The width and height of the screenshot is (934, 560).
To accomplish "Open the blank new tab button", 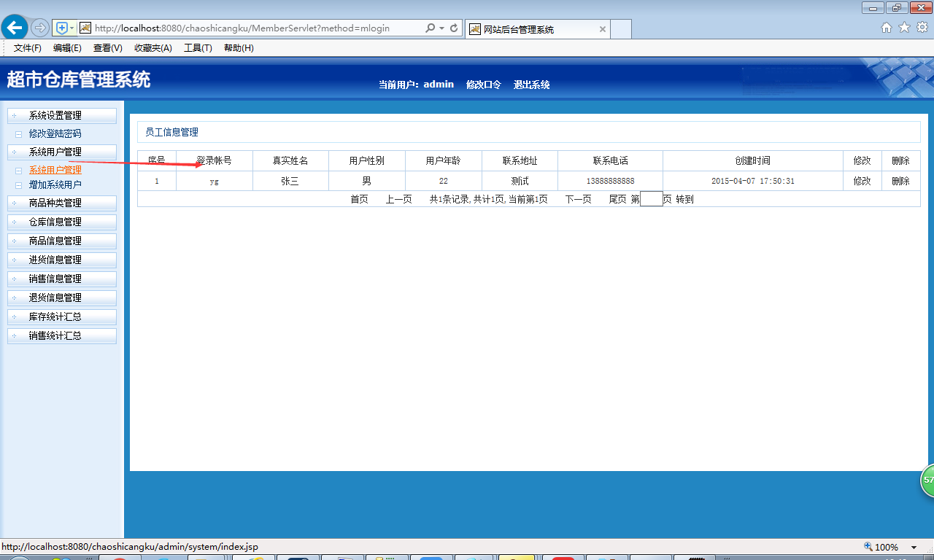I will click(x=620, y=29).
